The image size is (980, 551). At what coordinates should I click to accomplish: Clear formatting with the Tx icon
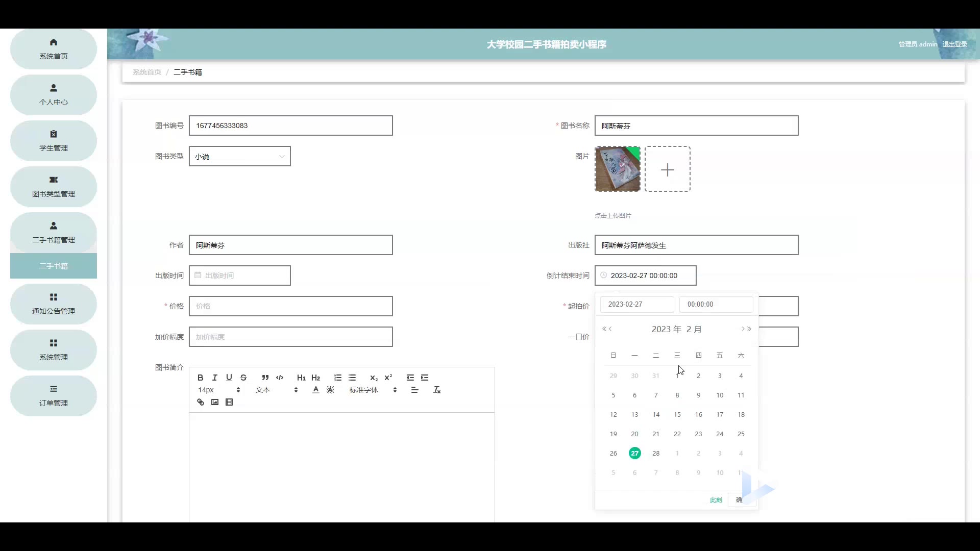tap(437, 390)
